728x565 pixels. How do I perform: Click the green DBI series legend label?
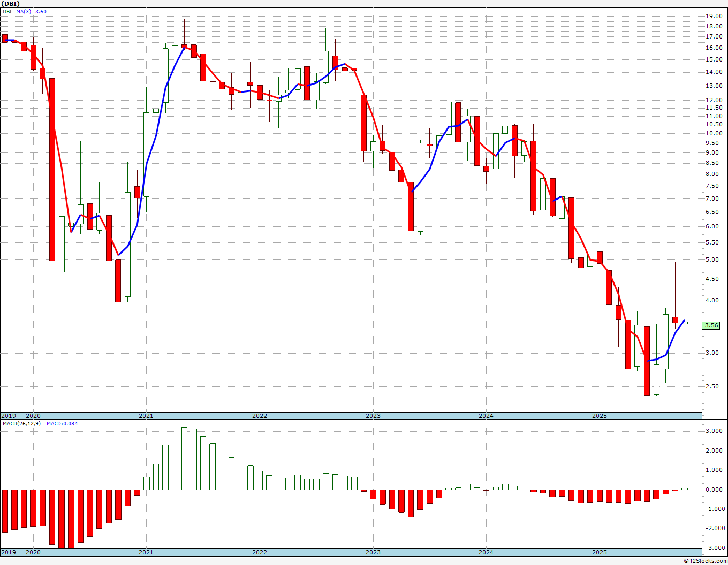[7, 11]
